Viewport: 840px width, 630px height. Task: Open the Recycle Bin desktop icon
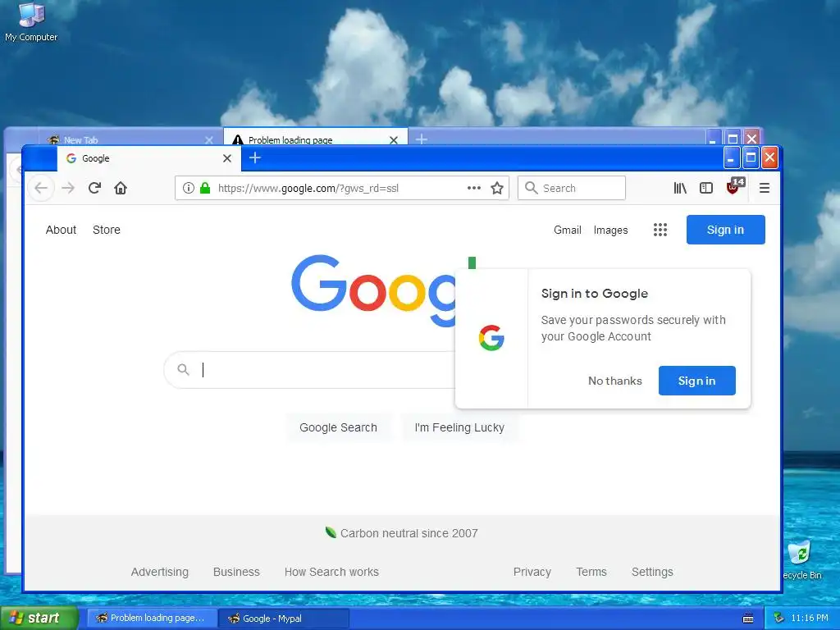802,559
